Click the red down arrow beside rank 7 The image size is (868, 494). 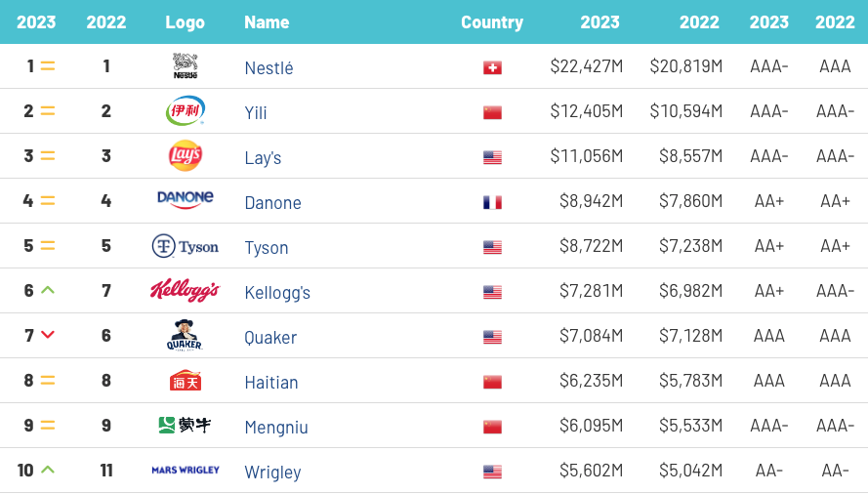pyautogui.click(x=48, y=335)
